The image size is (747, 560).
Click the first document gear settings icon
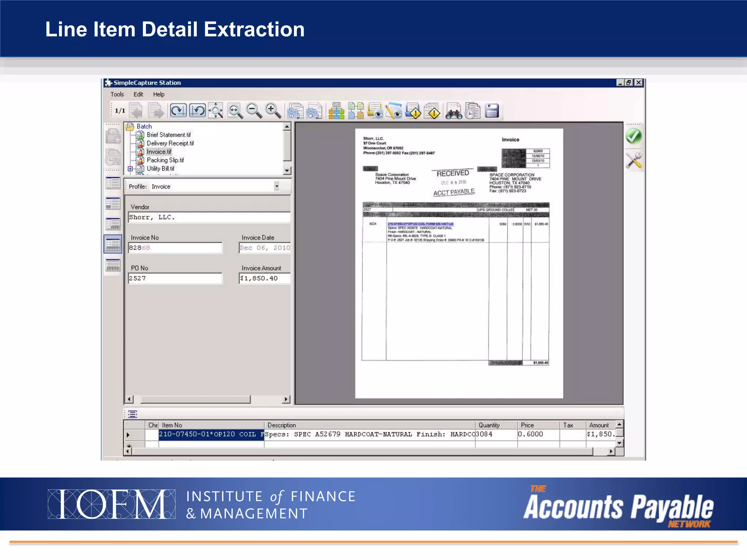[295, 110]
